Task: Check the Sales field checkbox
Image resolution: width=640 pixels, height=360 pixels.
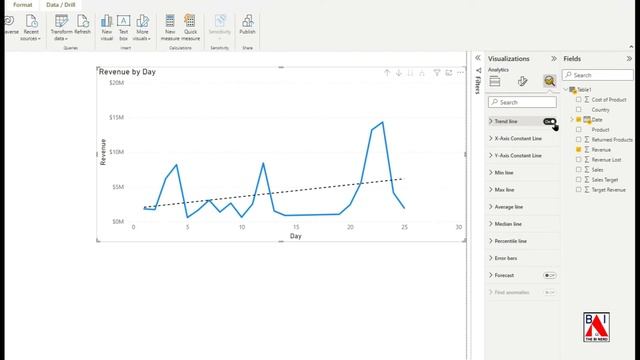Action: click(578, 169)
